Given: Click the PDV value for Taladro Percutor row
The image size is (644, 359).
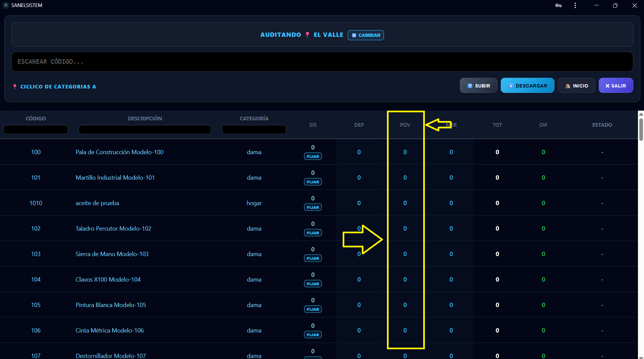Looking at the screenshot, I should (405, 229).
